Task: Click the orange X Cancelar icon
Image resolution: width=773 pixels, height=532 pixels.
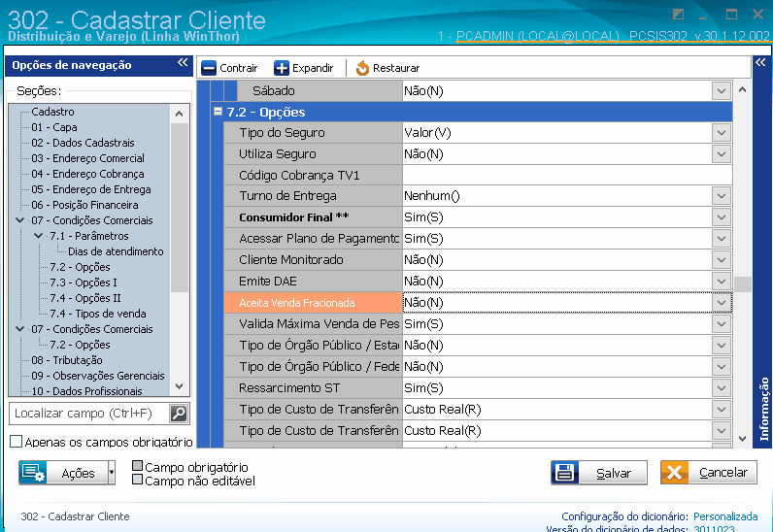Action: coord(674,473)
